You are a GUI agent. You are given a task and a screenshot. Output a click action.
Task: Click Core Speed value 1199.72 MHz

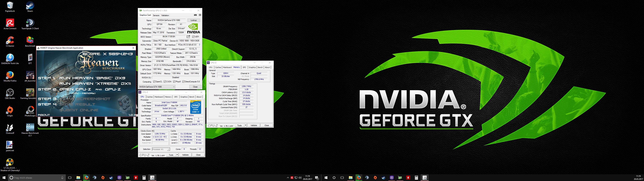point(160,134)
